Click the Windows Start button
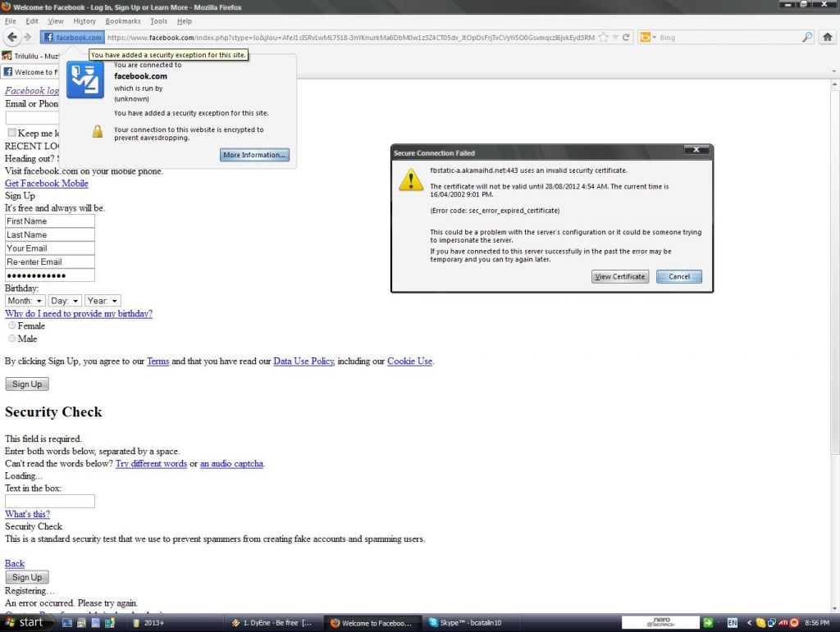The height and width of the screenshot is (632, 840). click(x=25, y=623)
